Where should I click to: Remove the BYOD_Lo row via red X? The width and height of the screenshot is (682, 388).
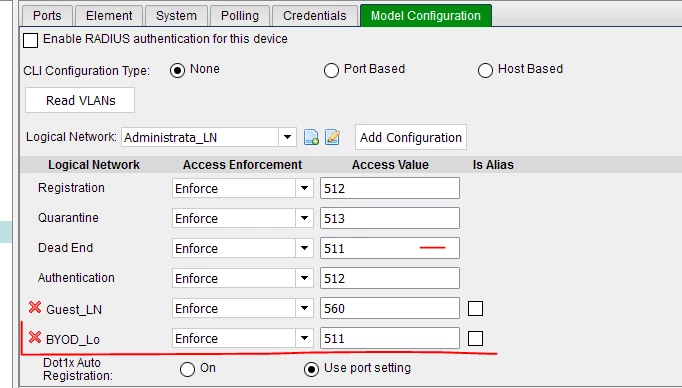pos(35,338)
